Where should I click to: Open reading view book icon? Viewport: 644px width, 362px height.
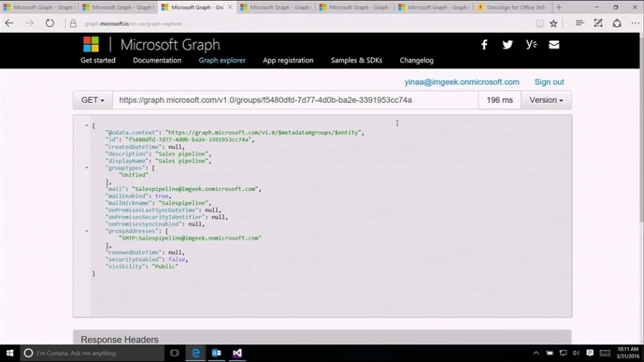(540, 23)
